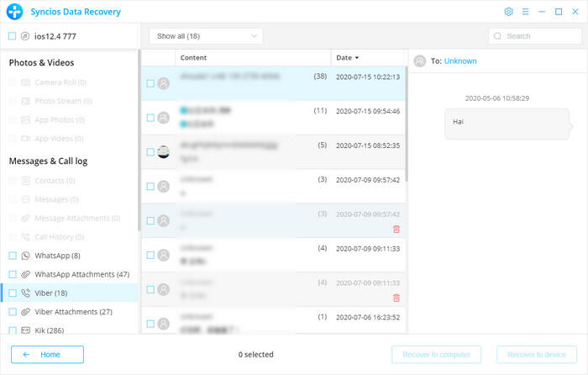The image size is (588, 375).
Task: Click the search magnifier icon
Action: tap(498, 36)
